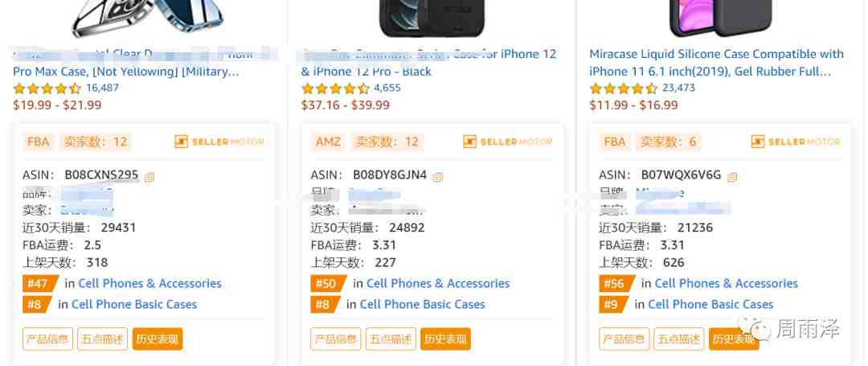Open 历史表现 tab in the middle card
Viewport: 868px width, 366px height.
click(x=445, y=339)
